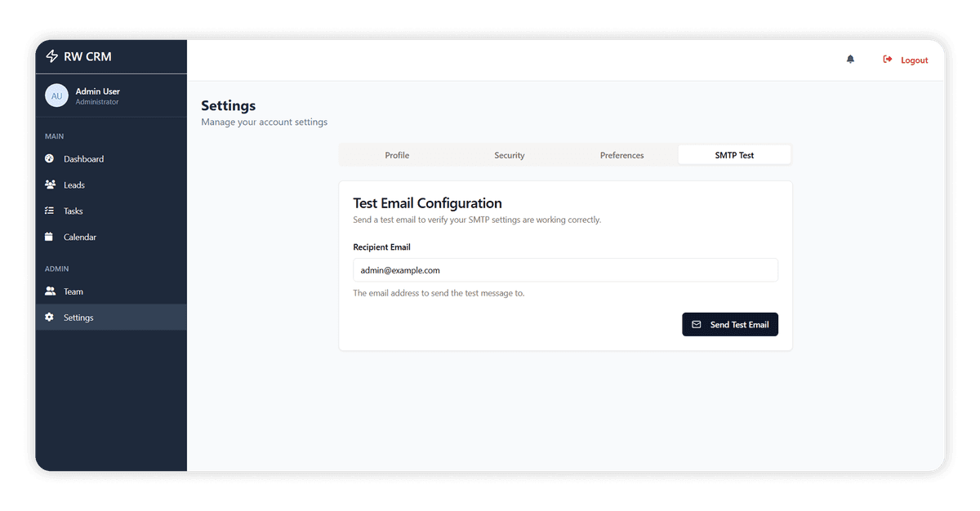Navigate to Calendar in the sidebar
This screenshot has height=511, width=980.
tap(111, 237)
